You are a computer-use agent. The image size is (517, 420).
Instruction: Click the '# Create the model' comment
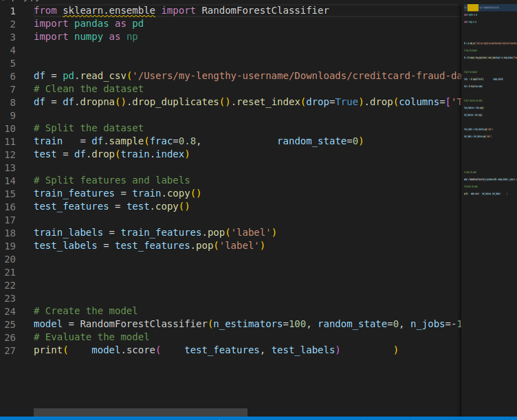coord(86,311)
